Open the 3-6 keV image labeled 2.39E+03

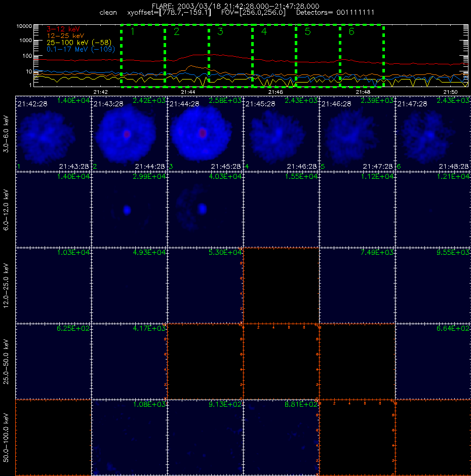tap(357, 134)
